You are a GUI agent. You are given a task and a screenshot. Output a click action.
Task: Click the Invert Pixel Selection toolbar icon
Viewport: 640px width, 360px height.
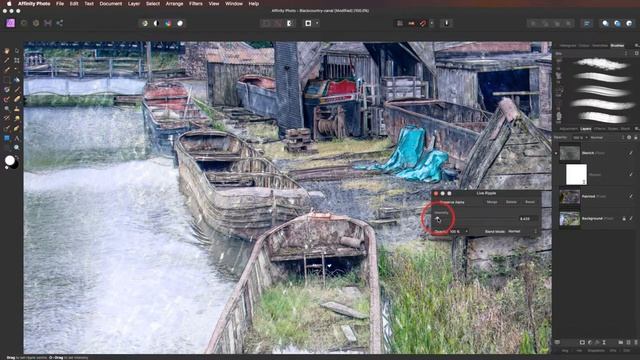pyautogui.click(x=290, y=23)
